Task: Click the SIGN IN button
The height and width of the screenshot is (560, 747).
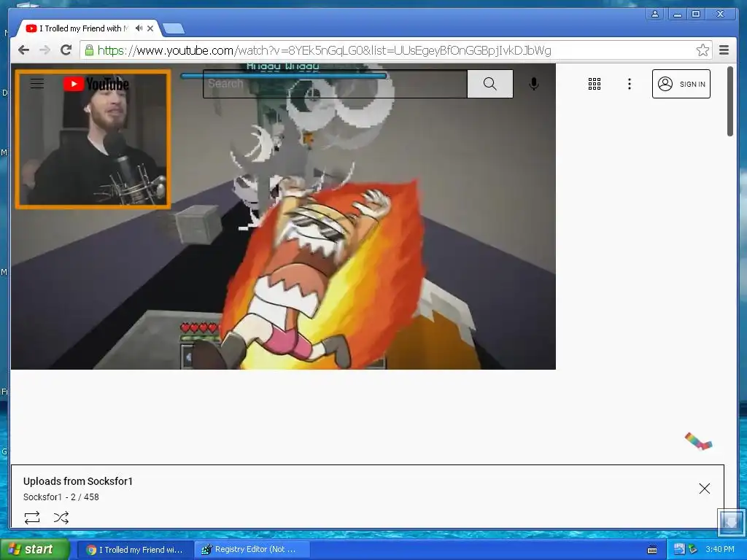Action: click(x=681, y=84)
